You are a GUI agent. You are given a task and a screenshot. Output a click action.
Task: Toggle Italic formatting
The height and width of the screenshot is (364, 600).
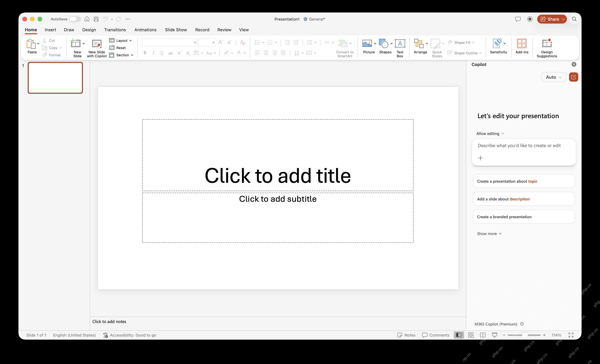[x=153, y=53]
